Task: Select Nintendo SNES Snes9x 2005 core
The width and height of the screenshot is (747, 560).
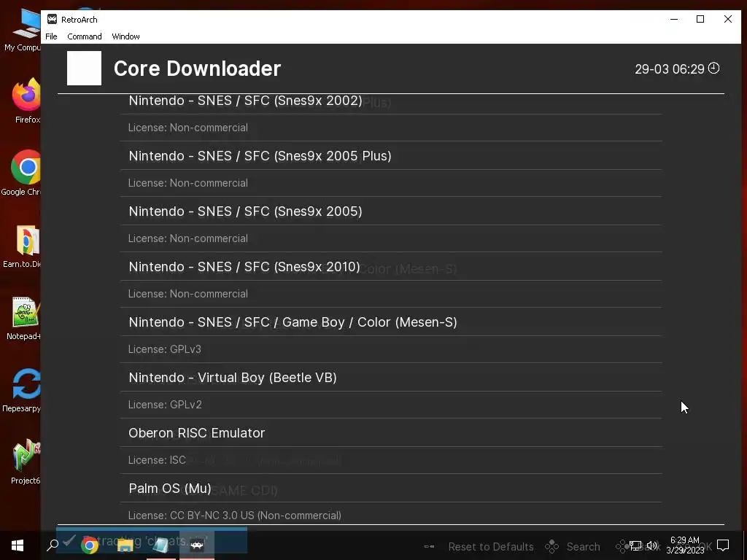Action: 391,211
